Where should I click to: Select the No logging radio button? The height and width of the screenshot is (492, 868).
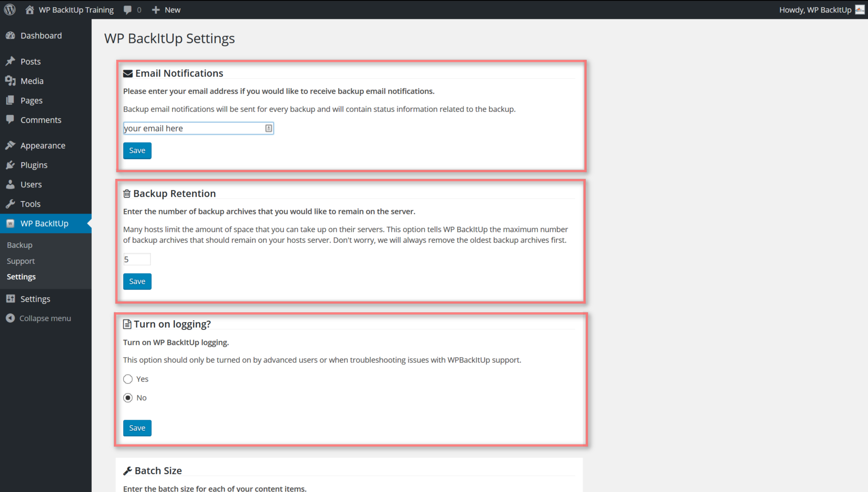coord(128,398)
